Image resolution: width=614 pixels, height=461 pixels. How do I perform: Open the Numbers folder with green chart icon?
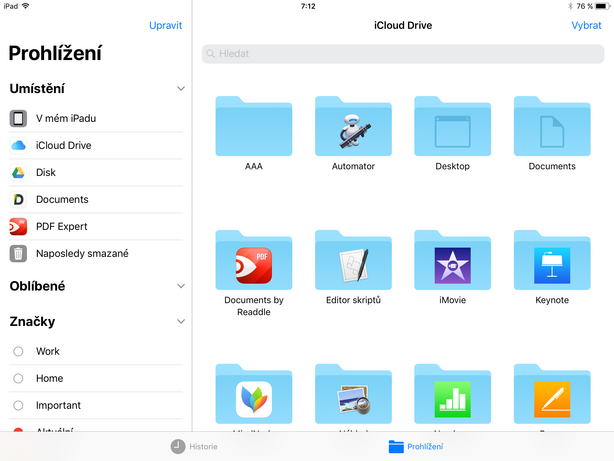(453, 394)
